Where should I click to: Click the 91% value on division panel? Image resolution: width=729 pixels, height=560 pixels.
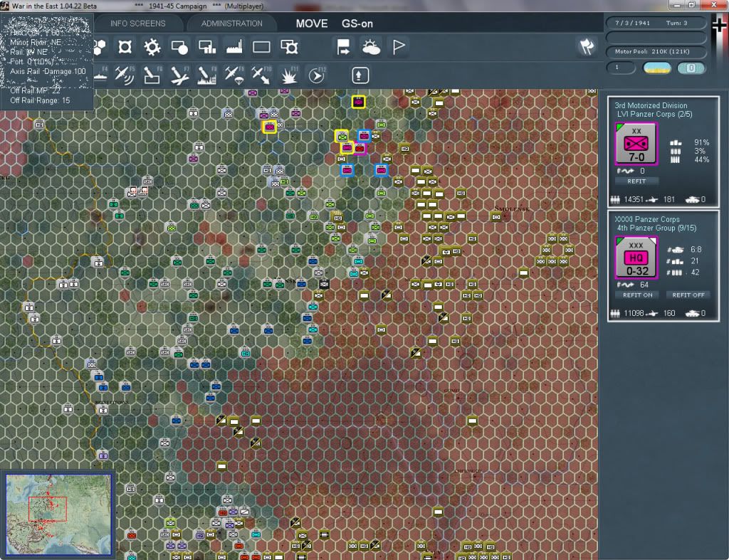click(x=701, y=143)
